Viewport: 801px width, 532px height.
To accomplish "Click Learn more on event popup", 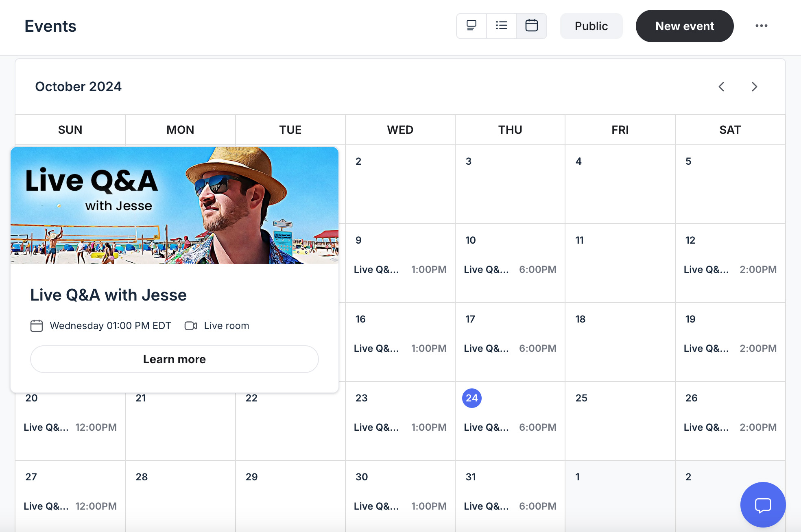I will point(175,359).
